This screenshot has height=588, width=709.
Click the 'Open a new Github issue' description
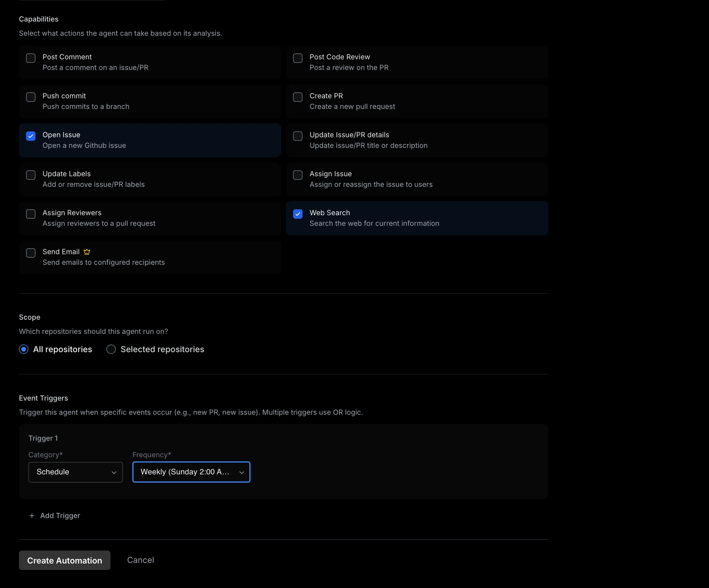[84, 146]
